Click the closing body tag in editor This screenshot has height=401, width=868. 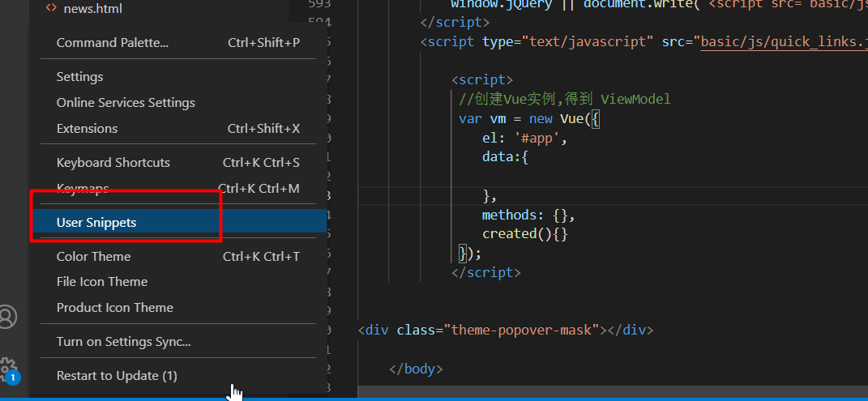coord(416,369)
